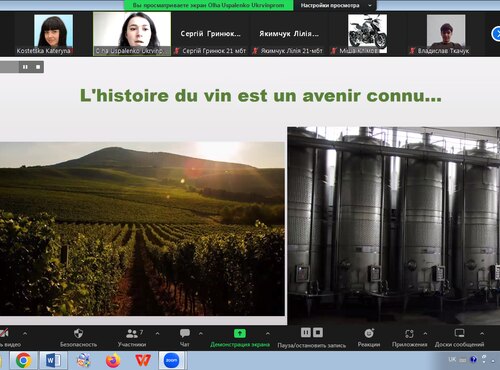Screen dimensions: 500x370
Task: Click the small pause button above the slide
Action: 25,67
